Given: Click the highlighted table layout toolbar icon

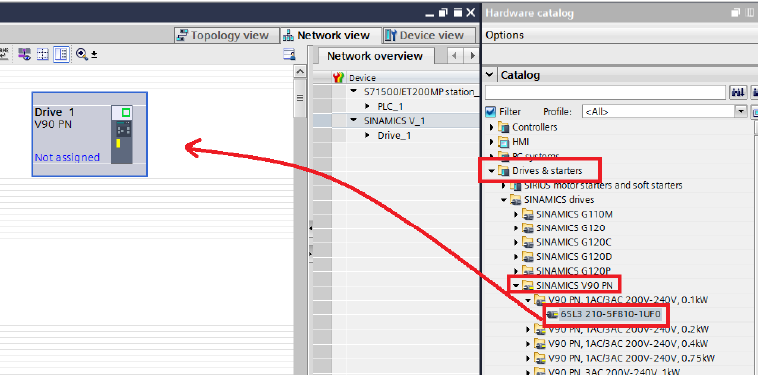Looking at the screenshot, I should [61, 54].
